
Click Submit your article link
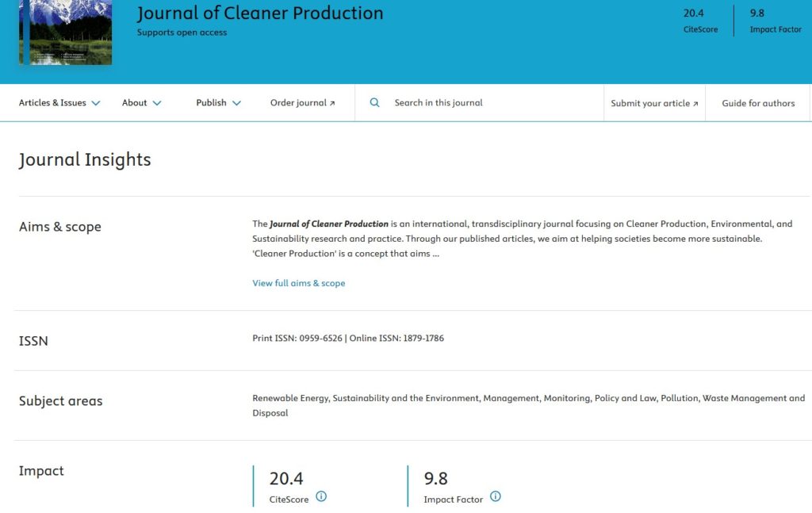pos(654,103)
